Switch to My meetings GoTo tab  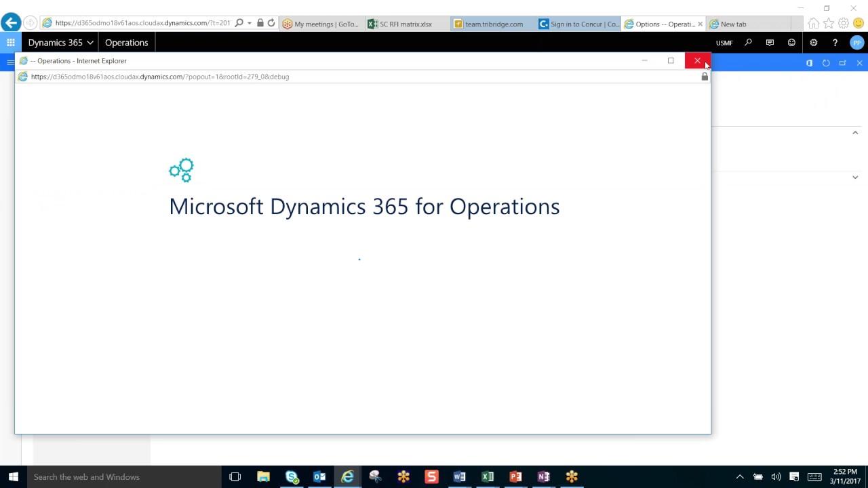tap(321, 24)
